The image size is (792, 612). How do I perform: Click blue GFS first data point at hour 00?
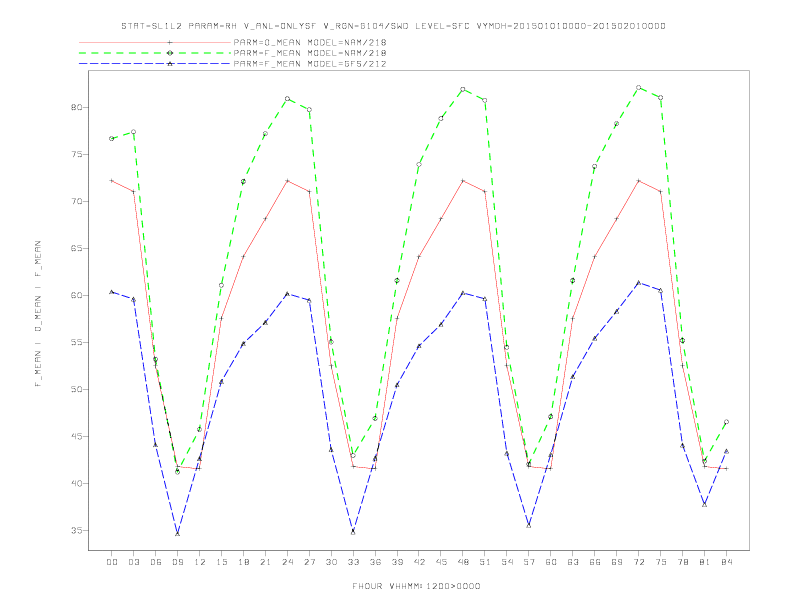coord(112,292)
